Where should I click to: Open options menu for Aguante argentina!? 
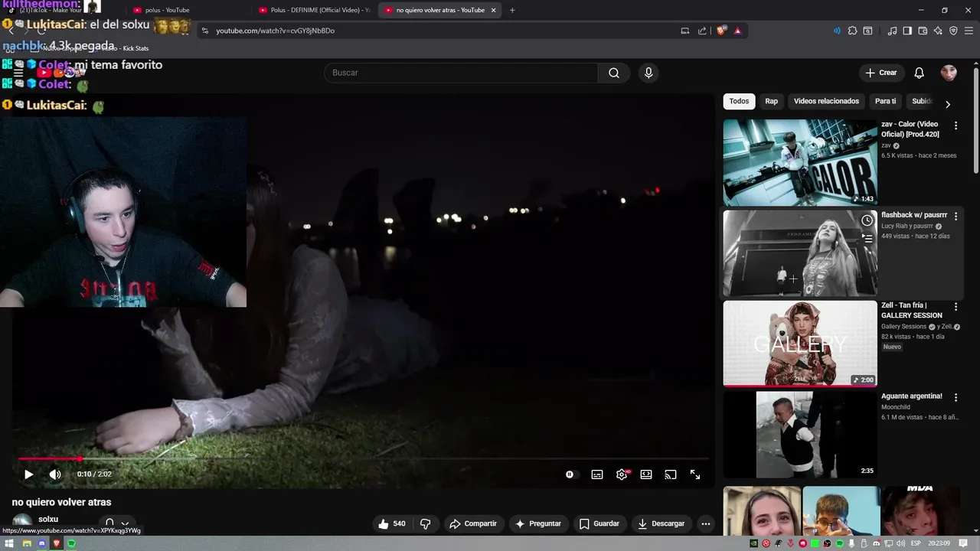[955, 397]
